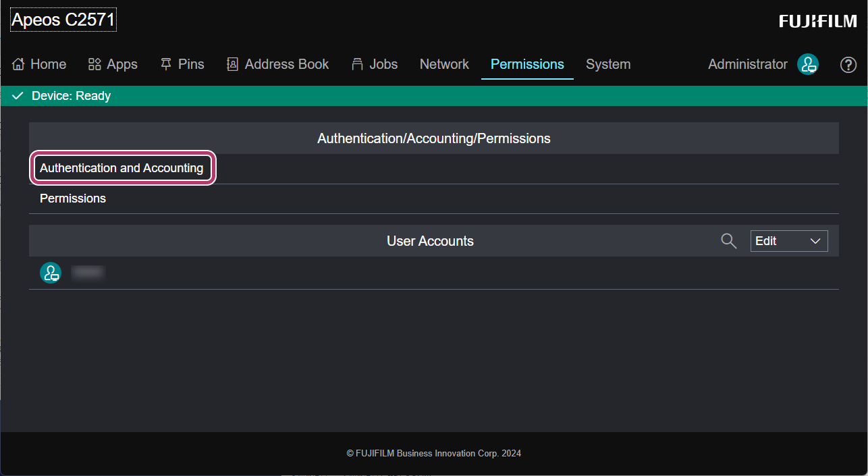Open help via the question mark icon
The image size is (868, 476).
[848, 65]
